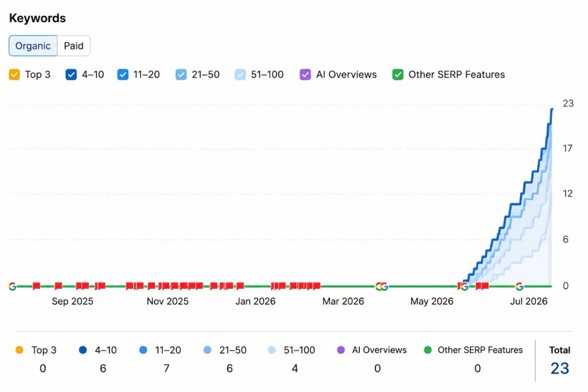This screenshot has width=588, height=392.
Task: Click the count '0' under AI Overviews
Action: [377, 368]
